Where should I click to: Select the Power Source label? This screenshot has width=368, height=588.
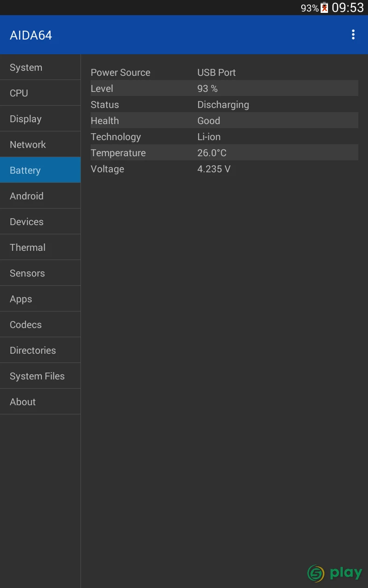(121, 73)
